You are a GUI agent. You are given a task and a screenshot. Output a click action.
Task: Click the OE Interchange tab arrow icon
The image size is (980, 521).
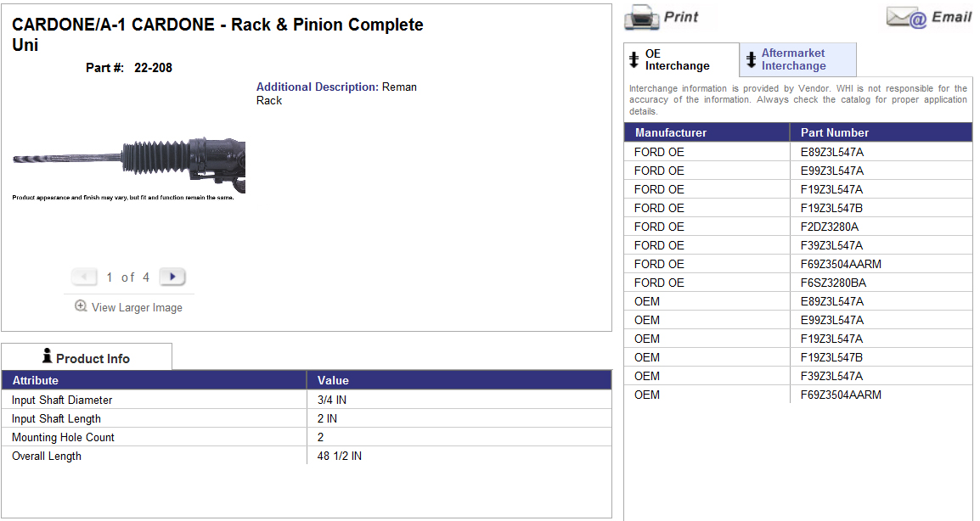point(634,59)
